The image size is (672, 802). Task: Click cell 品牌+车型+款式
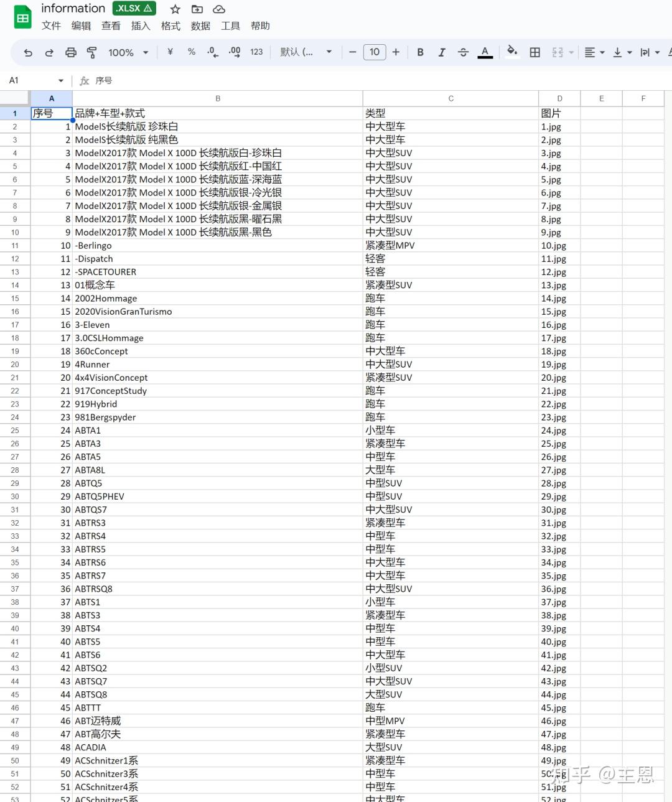pyautogui.click(x=218, y=113)
